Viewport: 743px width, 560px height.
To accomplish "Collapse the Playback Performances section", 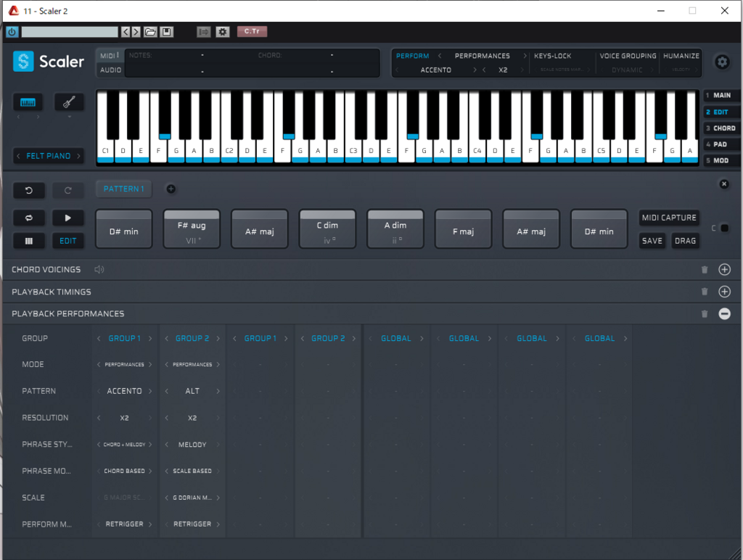I will point(725,313).
